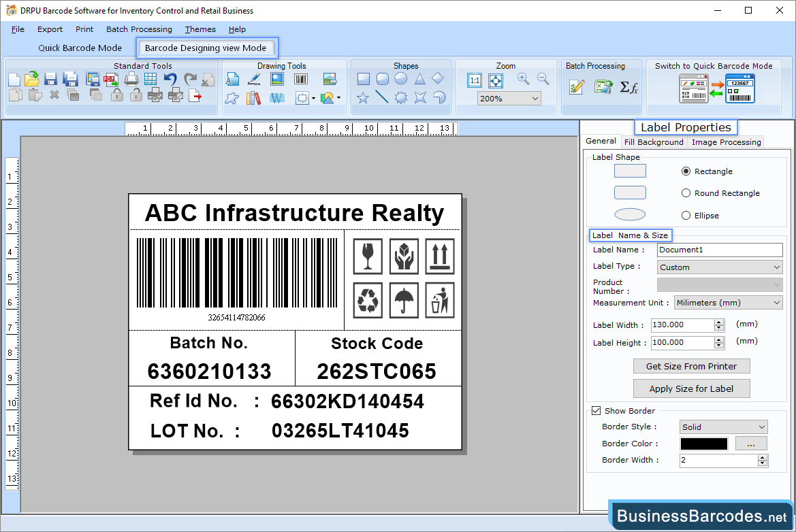Pick the Diamond shape tool
The image size is (796, 532).
pyautogui.click(x=438, y=79)
